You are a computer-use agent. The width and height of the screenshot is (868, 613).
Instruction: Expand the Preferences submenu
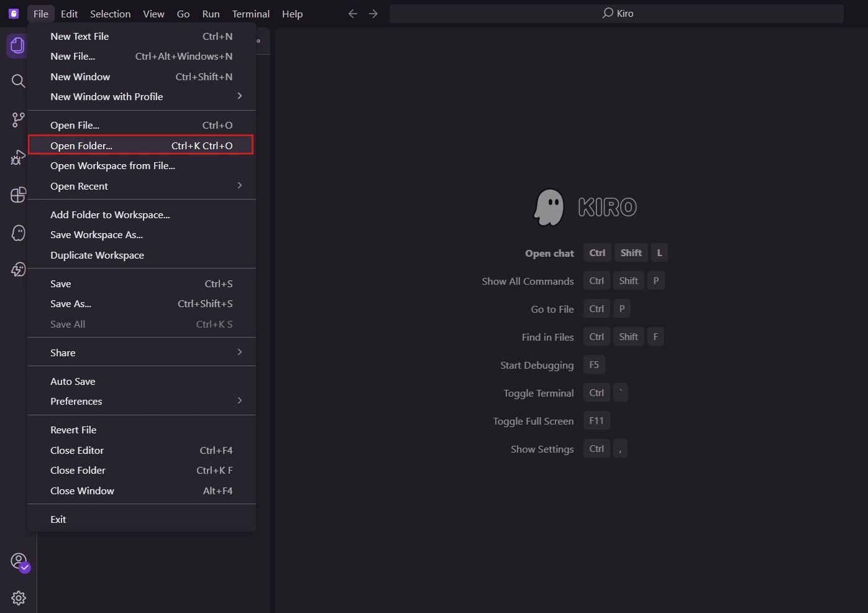click(x=142, y=401)
